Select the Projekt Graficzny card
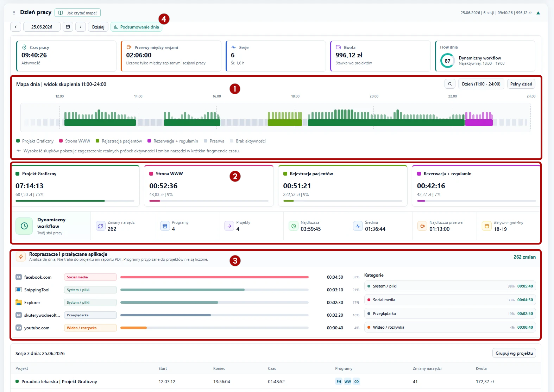The width and height of the screenshot is (554, 392). pyautogui.click(x=75, y=186)
